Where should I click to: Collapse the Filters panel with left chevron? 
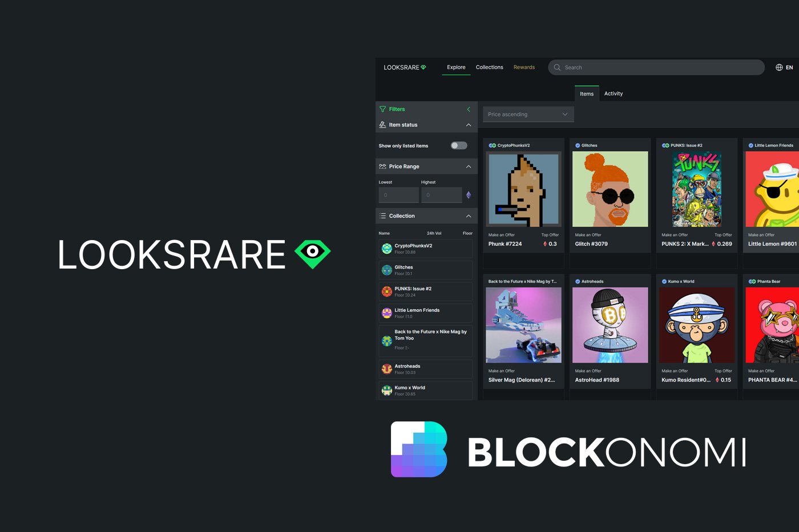pos(469,109)
